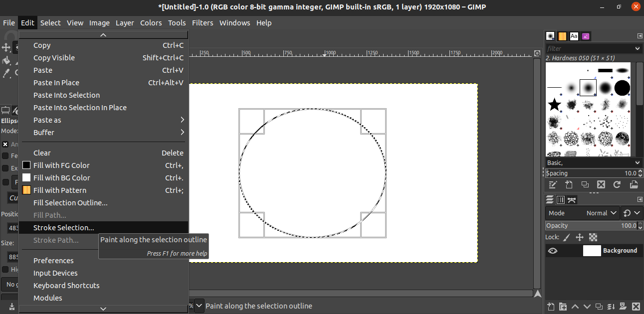This screenshot has width=644, height=314.
Task: Toggle the lock alpha channel checkerboard icon
Action: point(593,237)
